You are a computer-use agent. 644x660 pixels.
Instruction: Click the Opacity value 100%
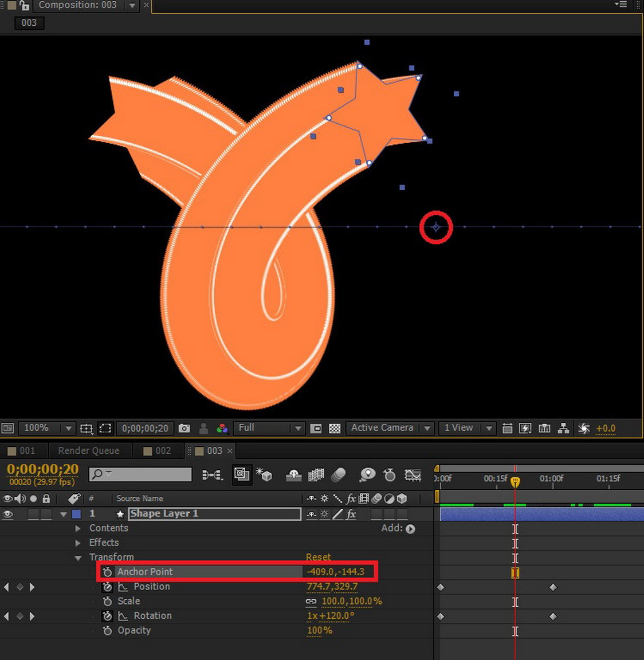pos(319,630)
